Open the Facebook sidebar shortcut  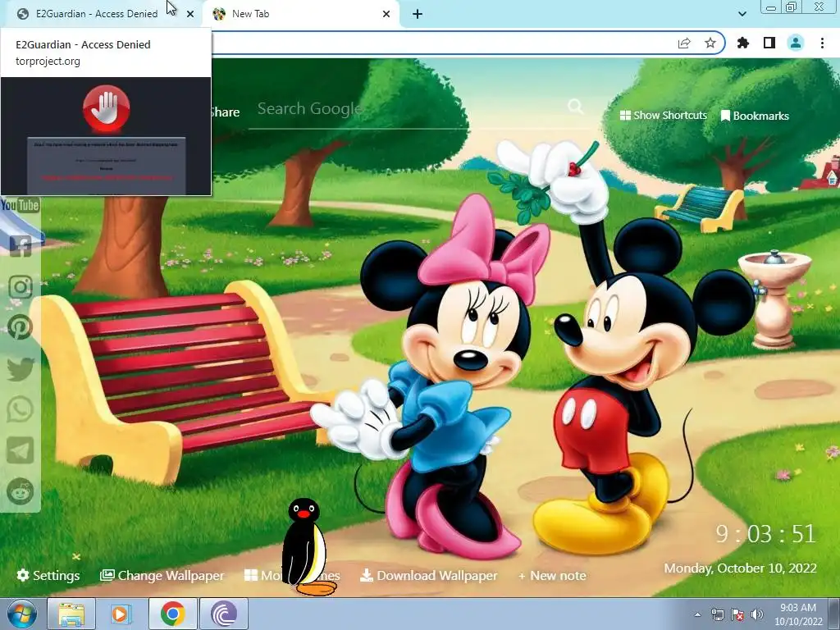(21, 245)
